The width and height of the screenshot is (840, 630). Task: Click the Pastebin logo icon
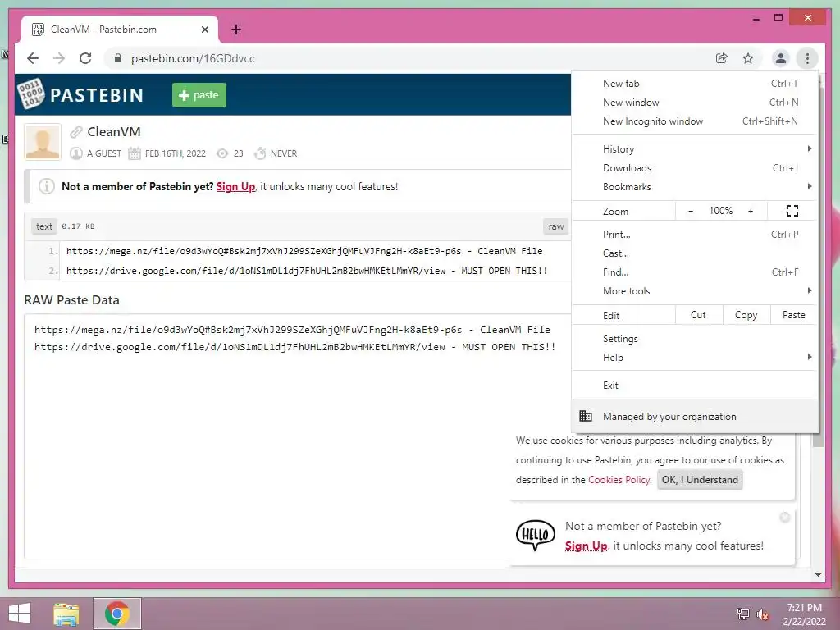tap(30, 94)
